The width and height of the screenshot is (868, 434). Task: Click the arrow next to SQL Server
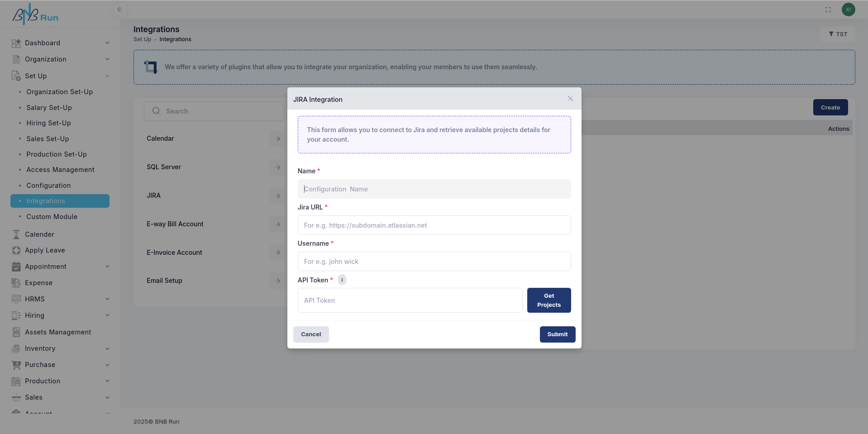(x=277, y=167)
